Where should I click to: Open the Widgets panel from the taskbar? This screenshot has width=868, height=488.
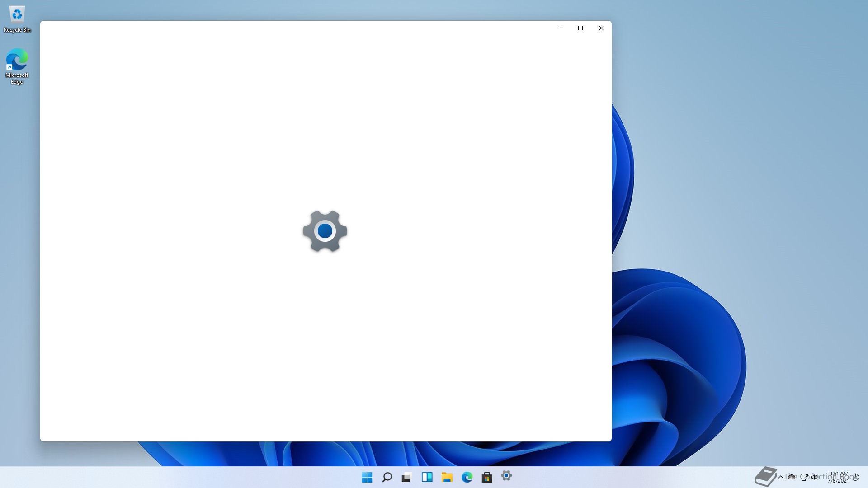[427, 477]
